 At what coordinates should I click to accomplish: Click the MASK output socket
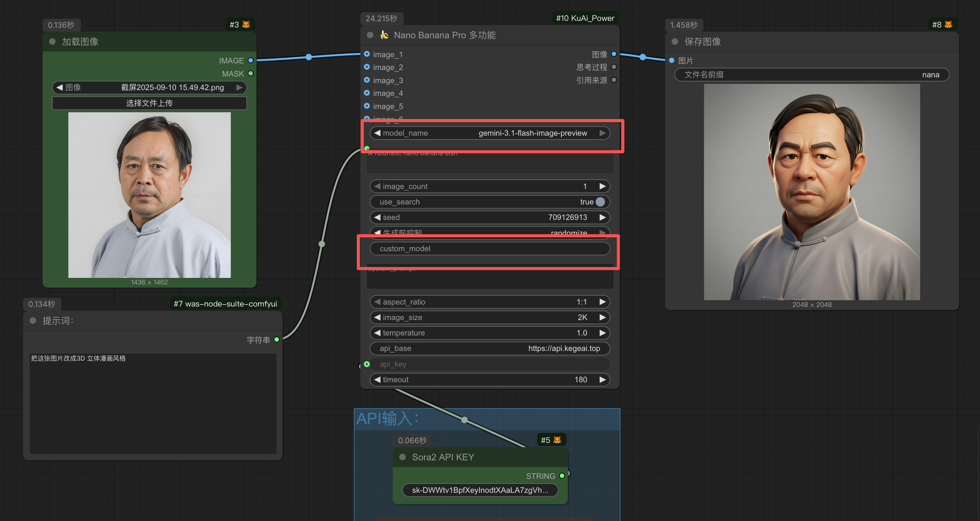tap(251, 73)
